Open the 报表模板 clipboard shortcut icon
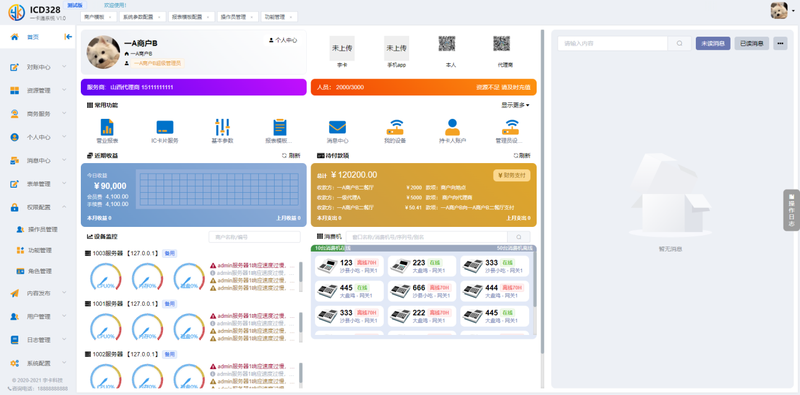 (280, 127)
